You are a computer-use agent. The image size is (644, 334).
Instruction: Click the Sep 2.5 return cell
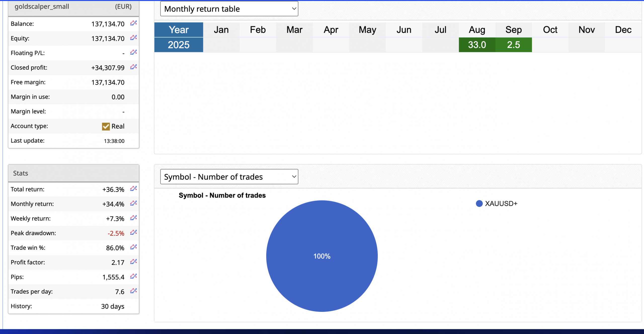(513, 45)
